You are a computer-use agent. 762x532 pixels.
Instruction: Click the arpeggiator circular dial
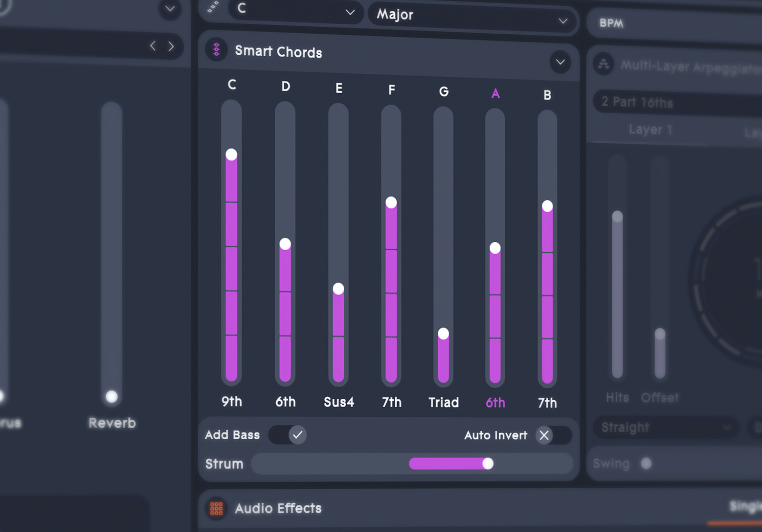click(x=726, y=281)
